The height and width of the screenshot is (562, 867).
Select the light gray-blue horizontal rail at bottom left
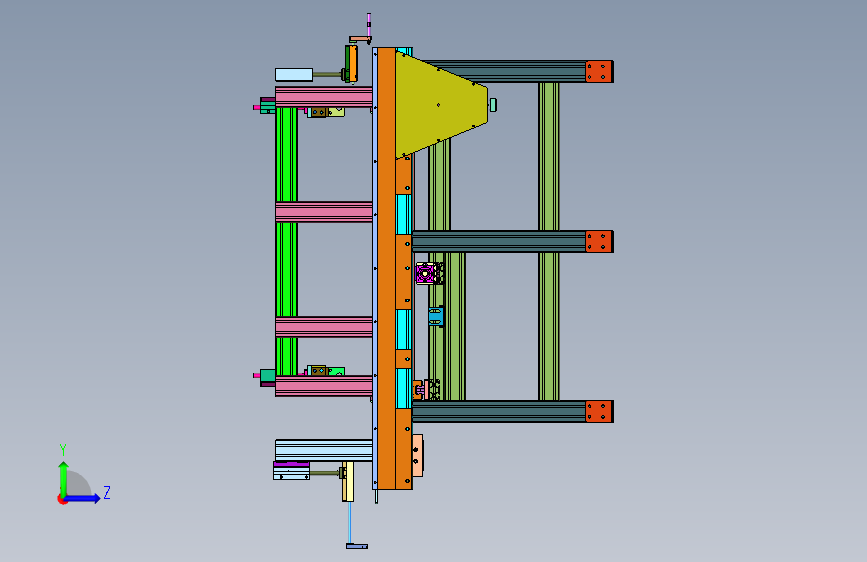coord(323,450)
